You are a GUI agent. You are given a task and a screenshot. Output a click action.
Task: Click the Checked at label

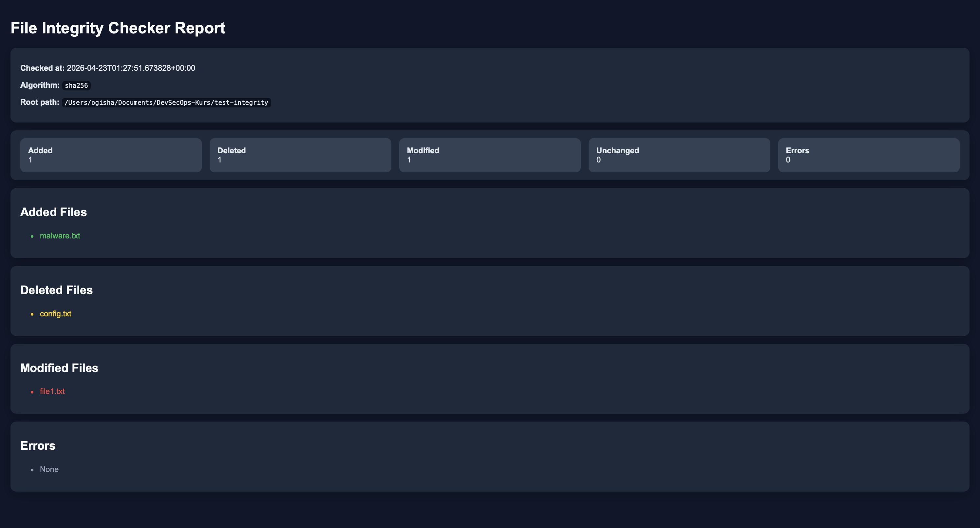point(42,68)
